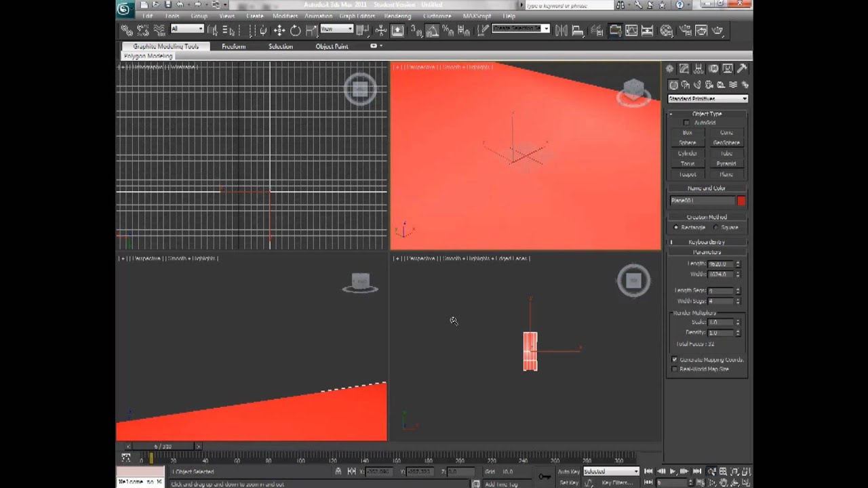Open the Customize menu
This screenshot has width=868, height=488.
click(437, 16)
